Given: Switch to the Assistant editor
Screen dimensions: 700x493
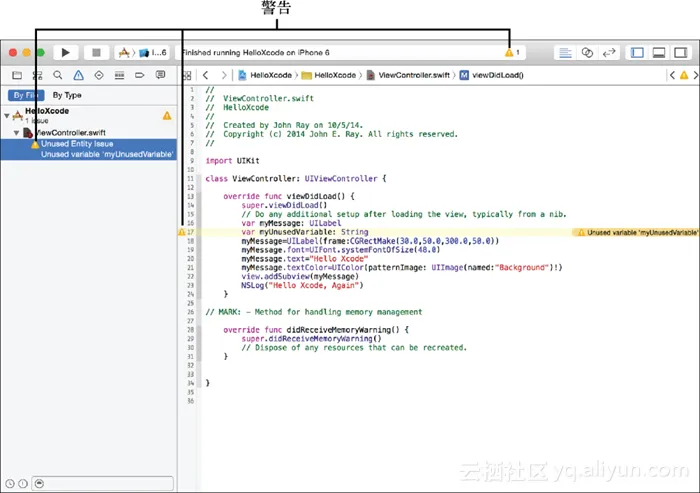Looking at the screenshot, I should (587, 53).
